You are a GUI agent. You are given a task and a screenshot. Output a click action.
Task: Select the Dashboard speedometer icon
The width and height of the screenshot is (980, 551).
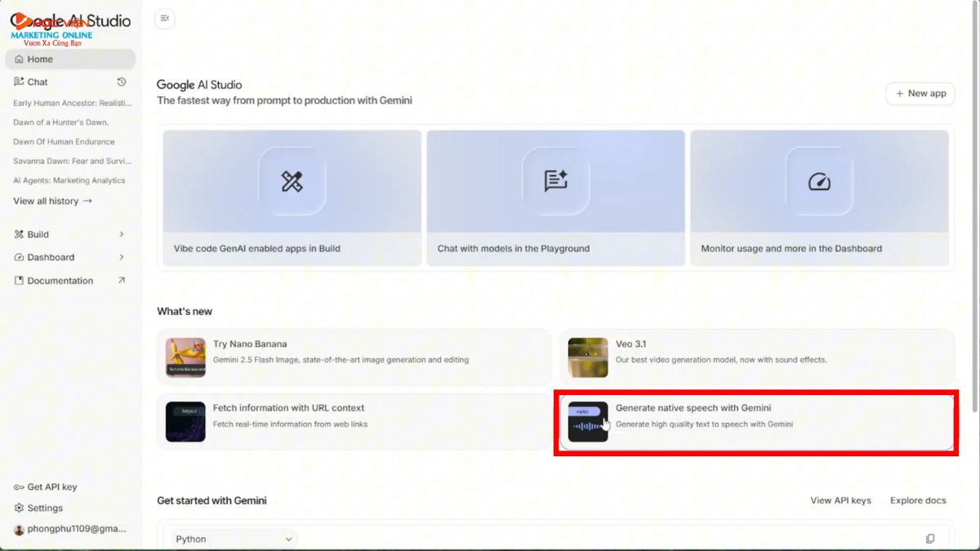(x=820, y=183)
